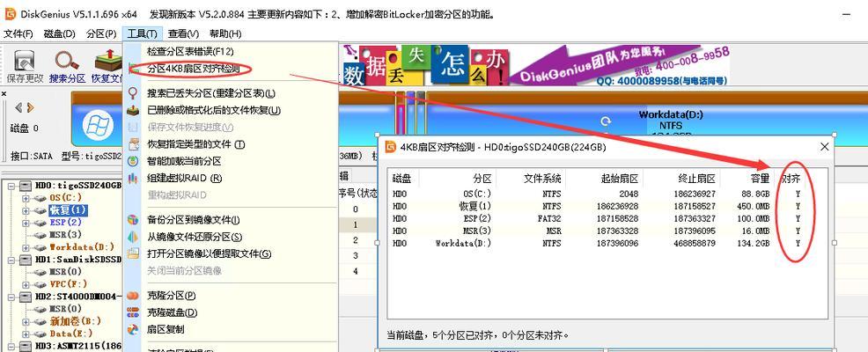Collapse the HD0:tigoSSD240GB tree node

click(11, 186)
